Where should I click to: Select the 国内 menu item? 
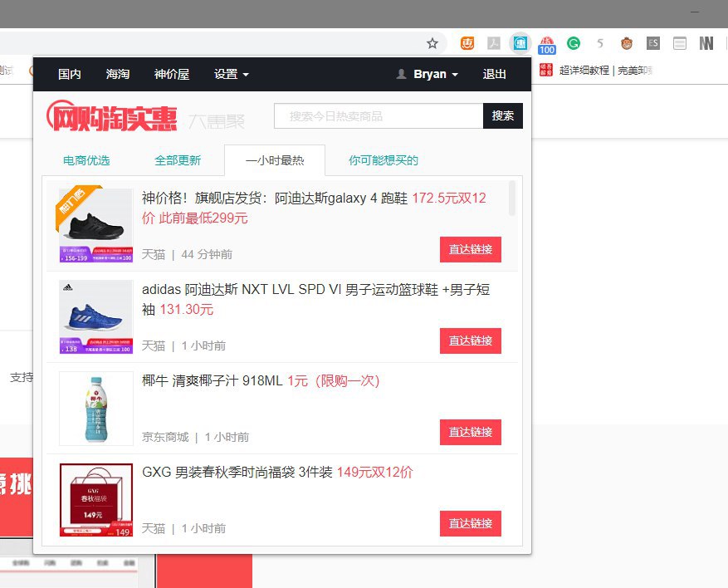click(70, 74)
